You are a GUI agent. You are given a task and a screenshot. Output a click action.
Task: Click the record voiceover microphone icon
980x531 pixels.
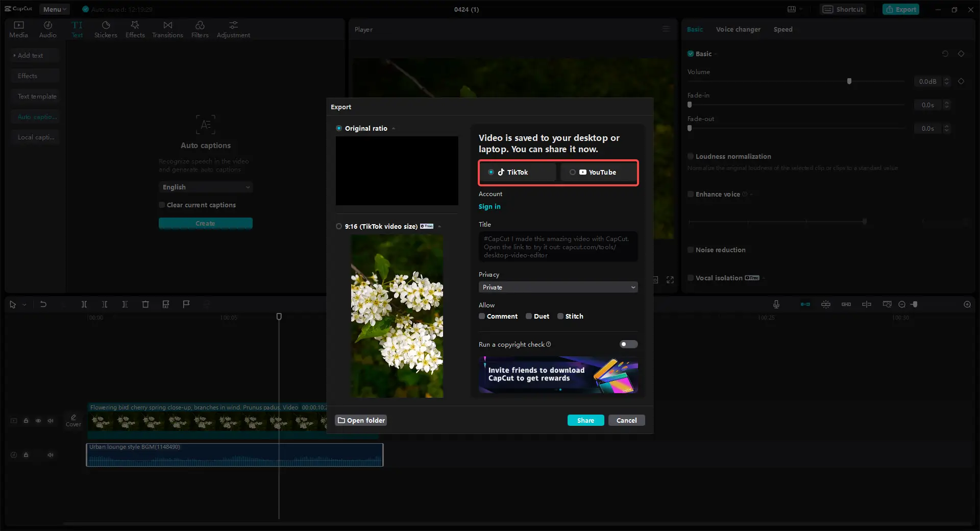click(776, 304)
